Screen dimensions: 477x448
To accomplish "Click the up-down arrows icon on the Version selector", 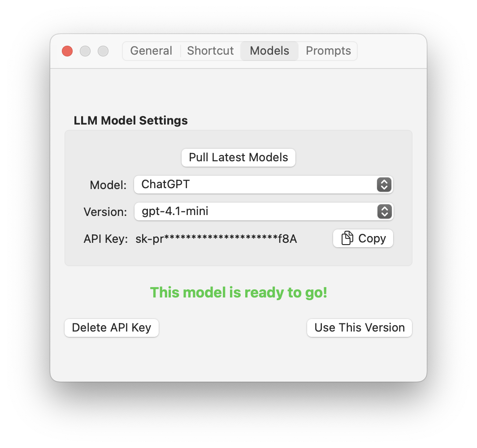I will (385, 211).
